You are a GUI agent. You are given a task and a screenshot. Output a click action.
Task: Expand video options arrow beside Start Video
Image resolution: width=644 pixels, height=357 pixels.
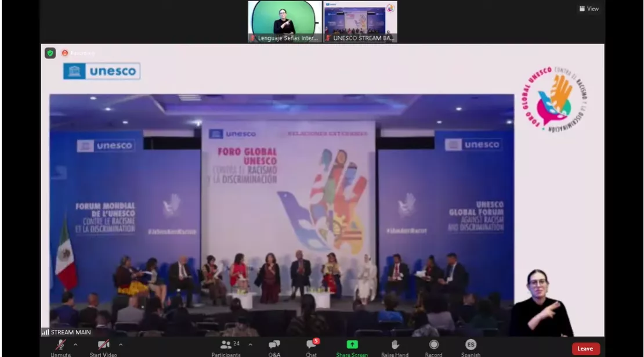click(x=121, y=345)
